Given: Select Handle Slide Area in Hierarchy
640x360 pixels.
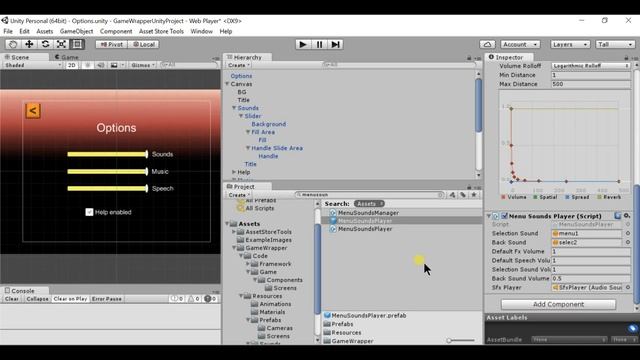Looking at the screenshot, I should tap(277, 148).
